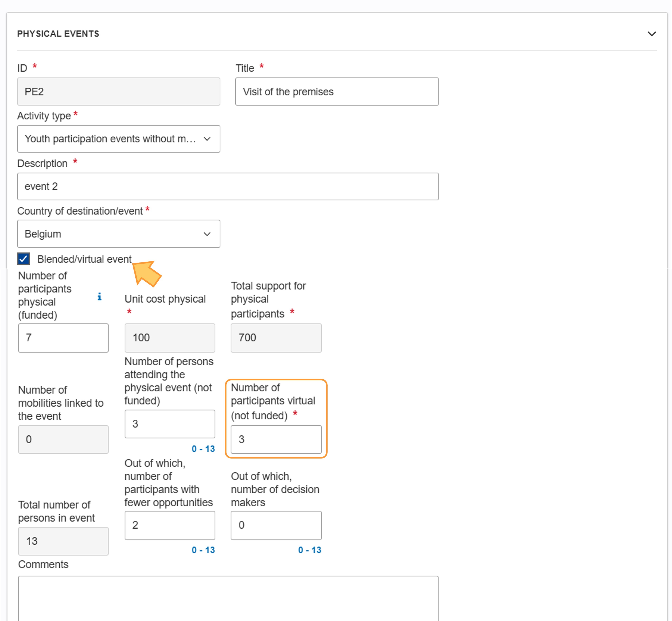Click the info icon beside participants physical
Image resolution: width=672 pixels, height=621 pixels.
point(100,296)
